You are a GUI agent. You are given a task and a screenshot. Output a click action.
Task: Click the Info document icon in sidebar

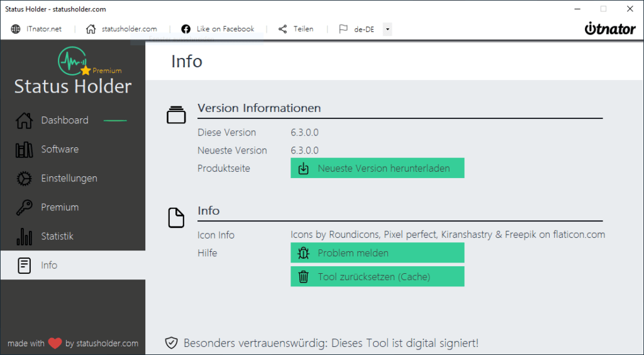pos(25,266)
